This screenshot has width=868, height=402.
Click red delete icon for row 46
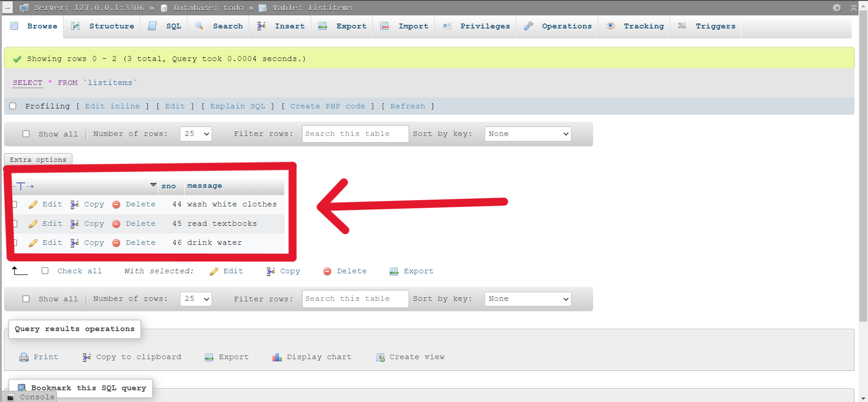coord(116,243)
